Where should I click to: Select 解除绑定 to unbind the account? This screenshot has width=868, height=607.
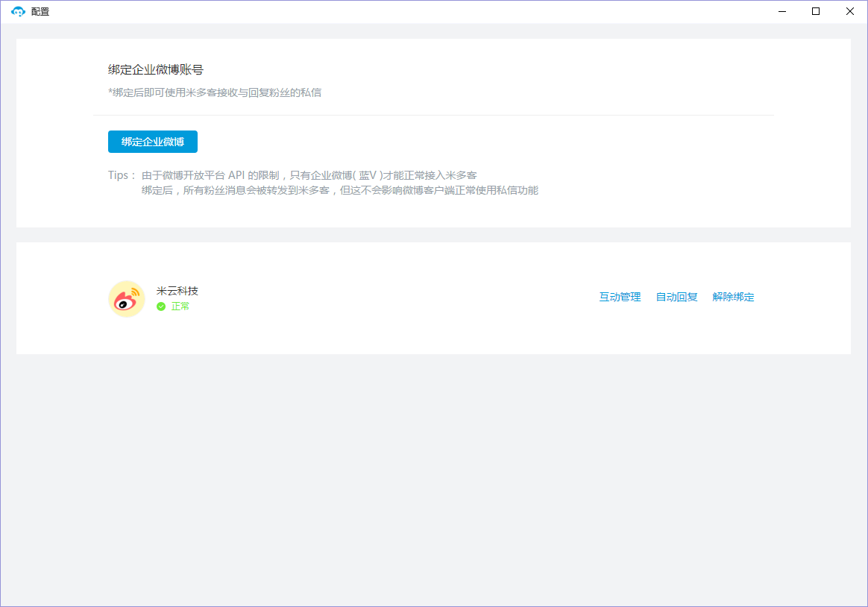pyautogui.click(x=733, y=297)
